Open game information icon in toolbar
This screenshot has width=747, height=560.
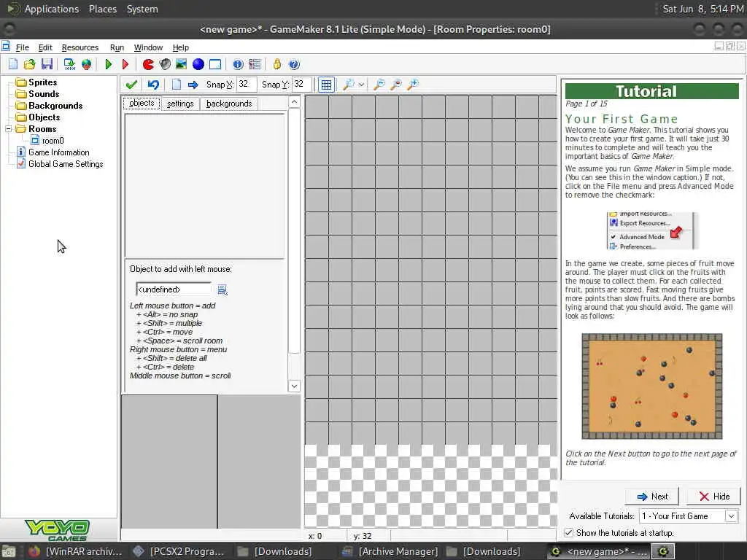click(x=238, y=64)
